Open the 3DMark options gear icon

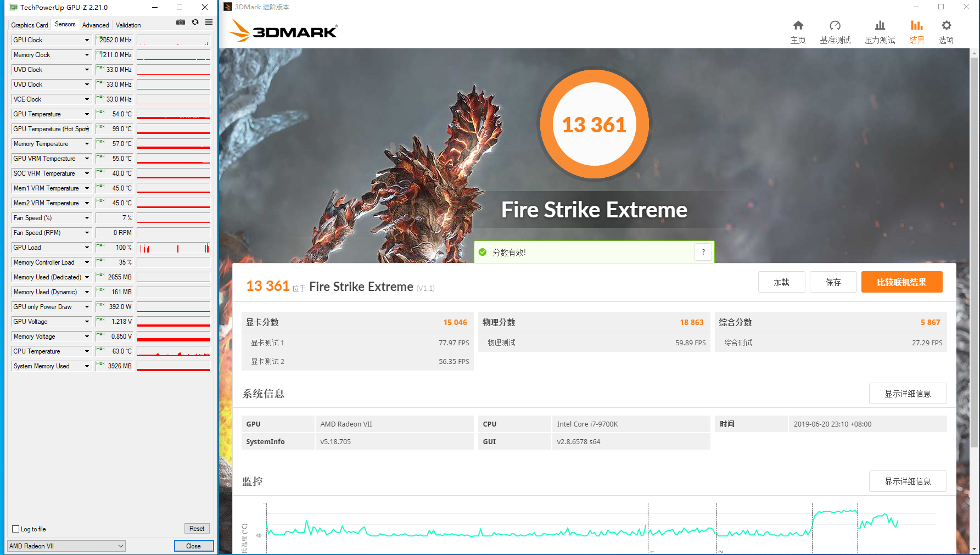(x=946, y=25)
